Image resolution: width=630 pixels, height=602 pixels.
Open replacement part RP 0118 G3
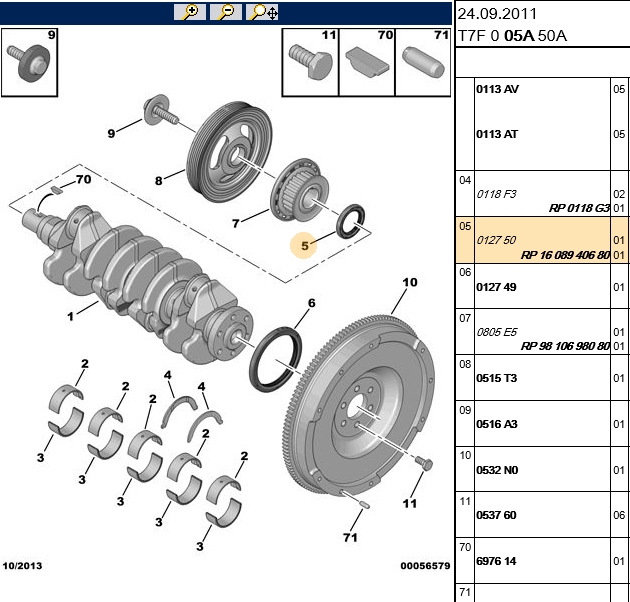coord(579,208)
